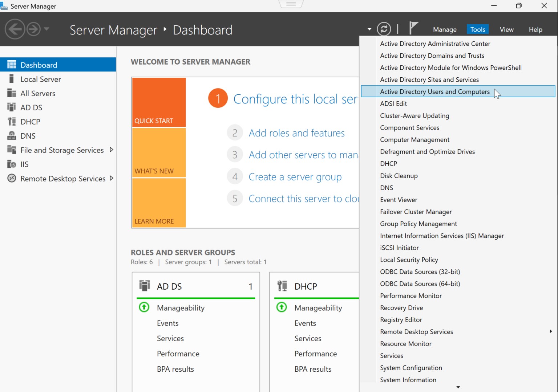Open the WHAT'S NEW tile
The image size is (558, 392).
pyautogui.click(x=159, y=152)
